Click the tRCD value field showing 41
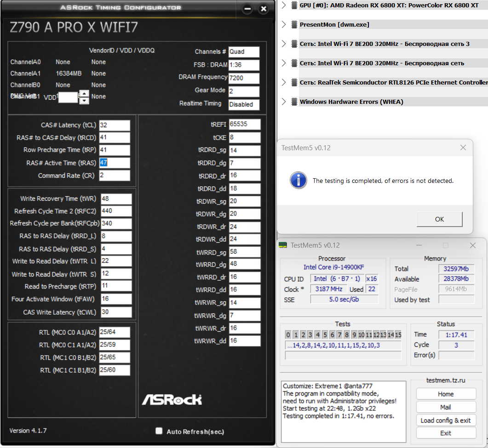Viewport: 488px width, 448px height. coord(115,137)
